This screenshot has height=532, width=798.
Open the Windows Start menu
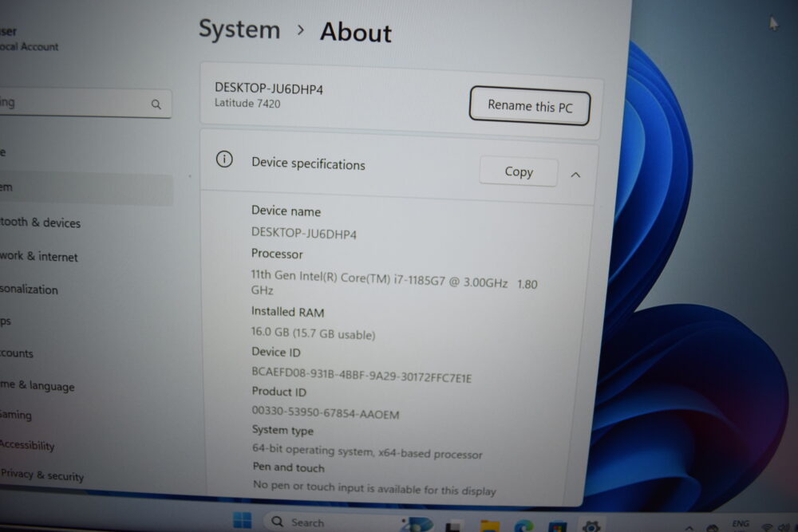[243, 520]
